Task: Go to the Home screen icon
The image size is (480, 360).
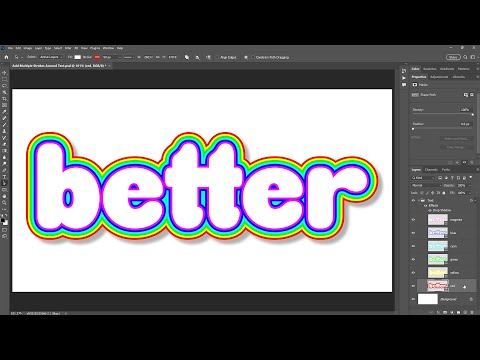Action: [6, 57]
